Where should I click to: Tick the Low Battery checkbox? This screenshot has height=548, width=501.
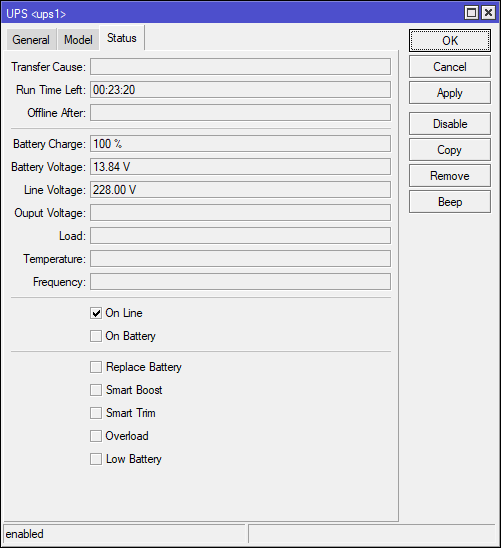tap(96, 459)
